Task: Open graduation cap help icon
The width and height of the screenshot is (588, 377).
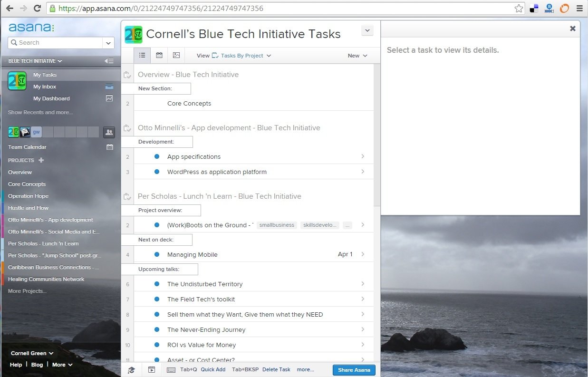Action: coord(131,369)
